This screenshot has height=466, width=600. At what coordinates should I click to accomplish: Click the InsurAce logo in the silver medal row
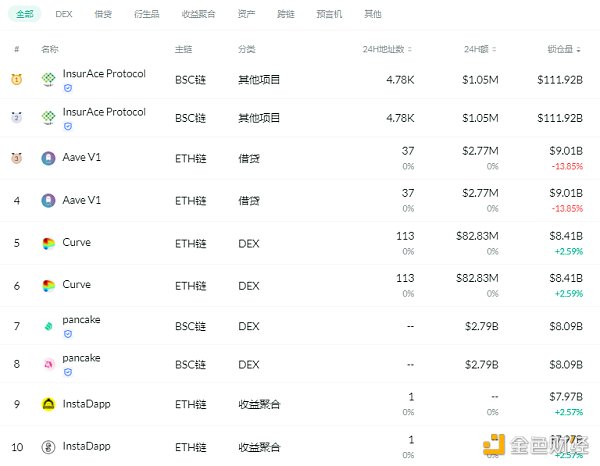pos(48,117)
